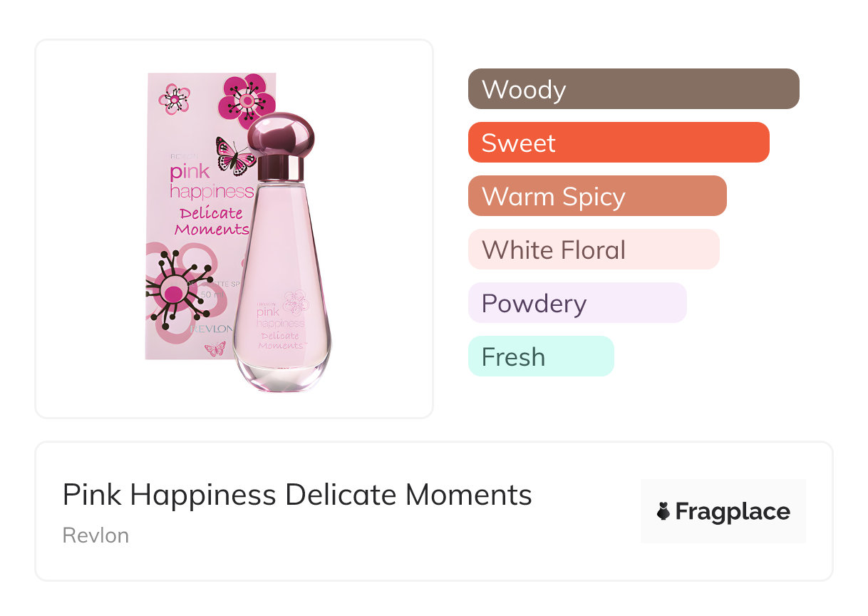Click the flower emblem on the bottle label

[295, 302]
